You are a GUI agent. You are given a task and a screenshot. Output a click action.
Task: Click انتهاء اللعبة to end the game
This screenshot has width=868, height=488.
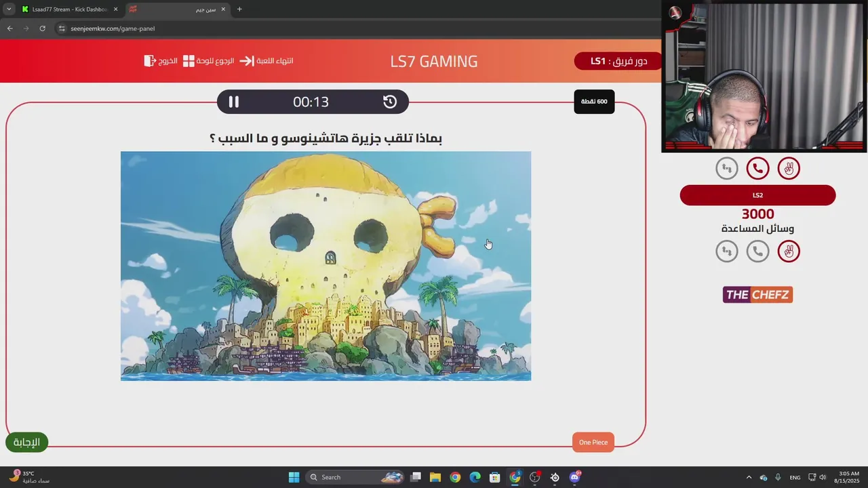pyautogui.click(x=275, y=60)
